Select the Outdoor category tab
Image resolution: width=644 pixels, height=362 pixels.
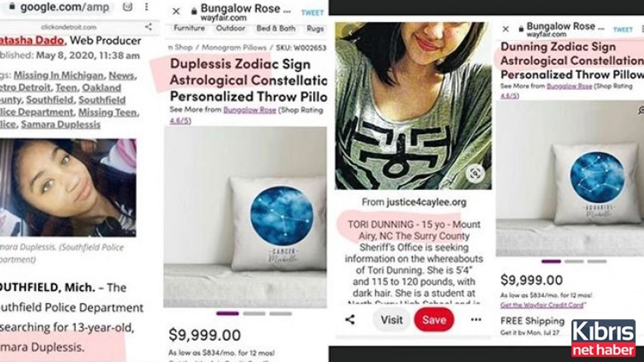coord(230,28)
